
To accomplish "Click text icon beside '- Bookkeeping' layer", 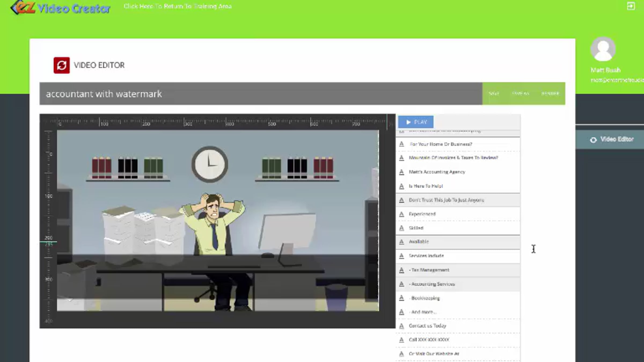I will coord(401,298).
